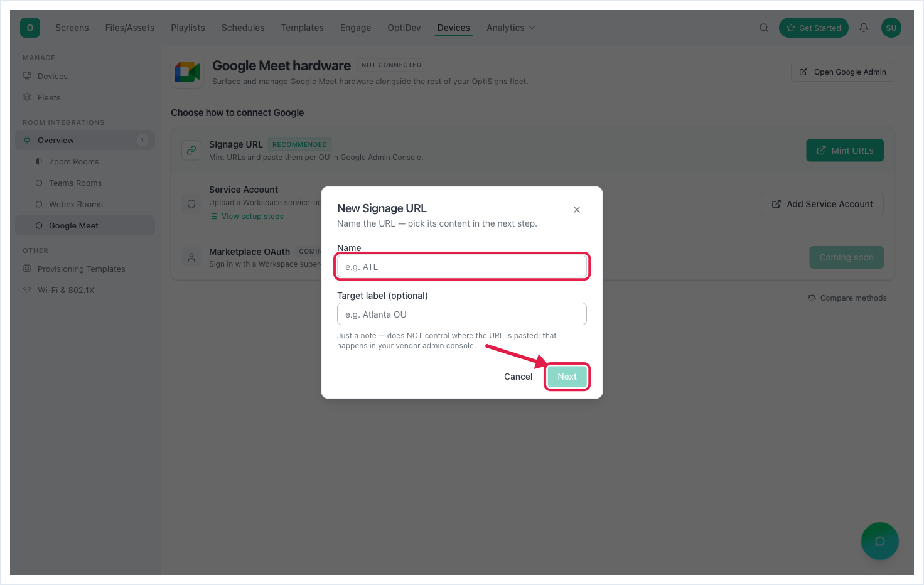The width and height of the screenshot is (924, 585).
Task: Select Devices in the sidebar
Action: (x=85, y=76)
